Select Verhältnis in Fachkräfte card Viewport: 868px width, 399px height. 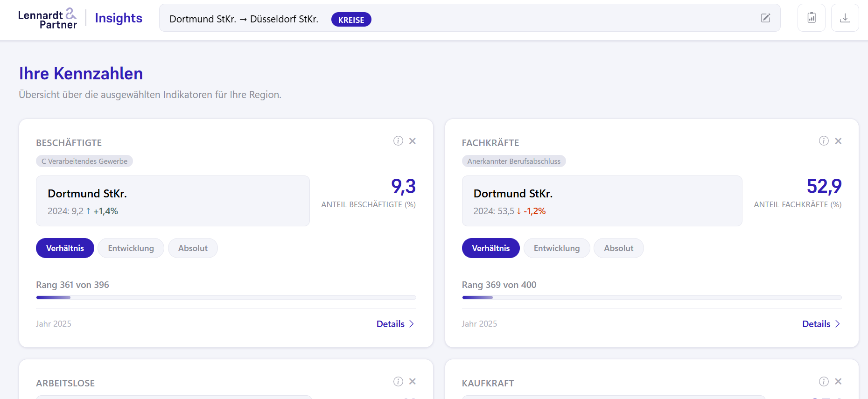click(490, 248)
